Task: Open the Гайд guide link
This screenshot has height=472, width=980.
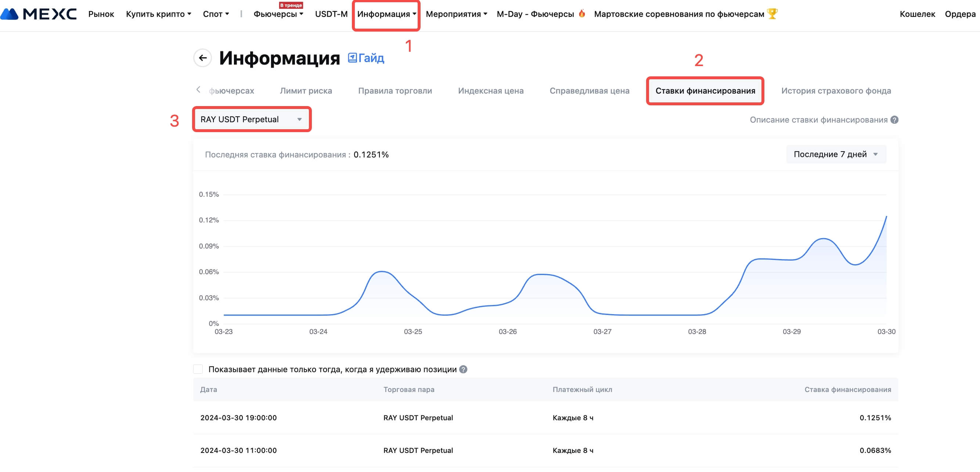Action: pos(366,58)
